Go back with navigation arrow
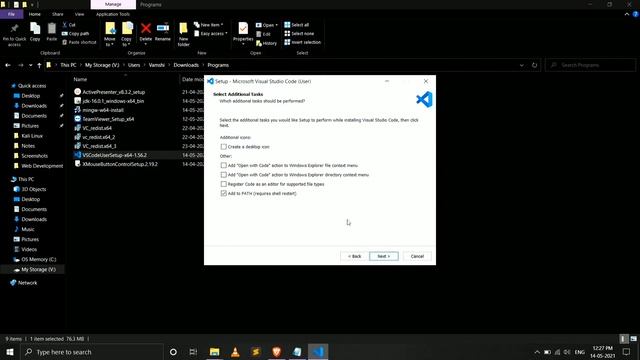The height and width of the screenshot is (360, 640). click(8, 65)
